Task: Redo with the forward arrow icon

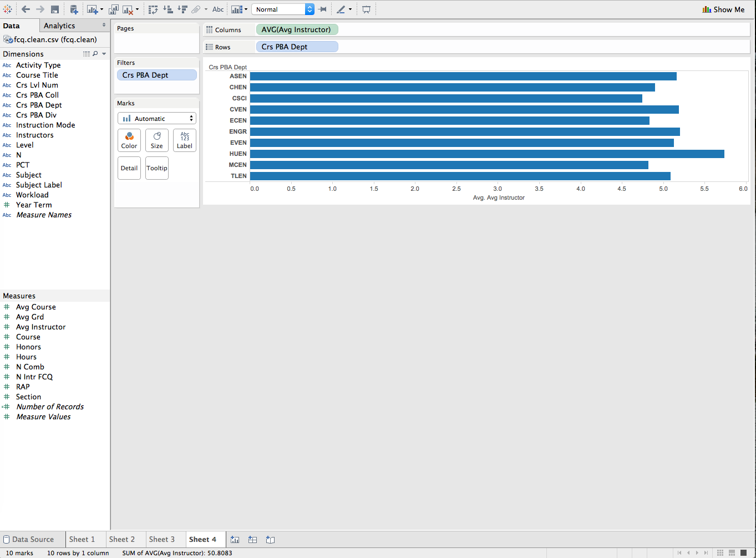Action: tap(40, 9)
